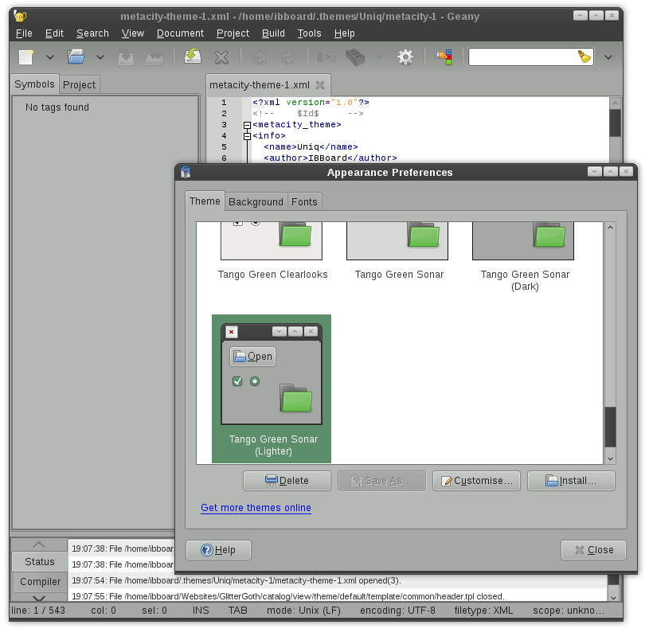Viewport: 649px width, 644px height.
Task: Click the theme list scroll up arrow
Action: (610, 227)
